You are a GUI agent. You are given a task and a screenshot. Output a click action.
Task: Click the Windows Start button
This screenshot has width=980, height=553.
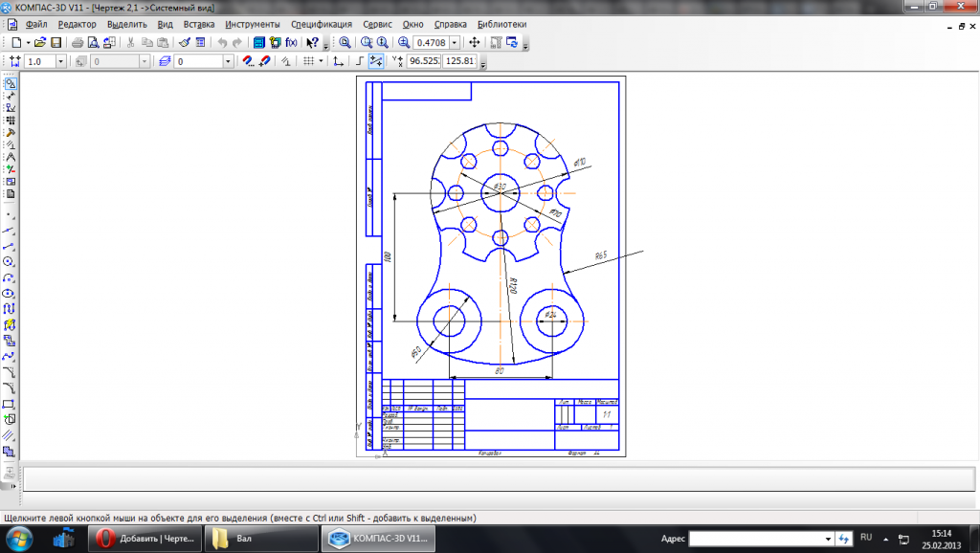tap(18, 538)
